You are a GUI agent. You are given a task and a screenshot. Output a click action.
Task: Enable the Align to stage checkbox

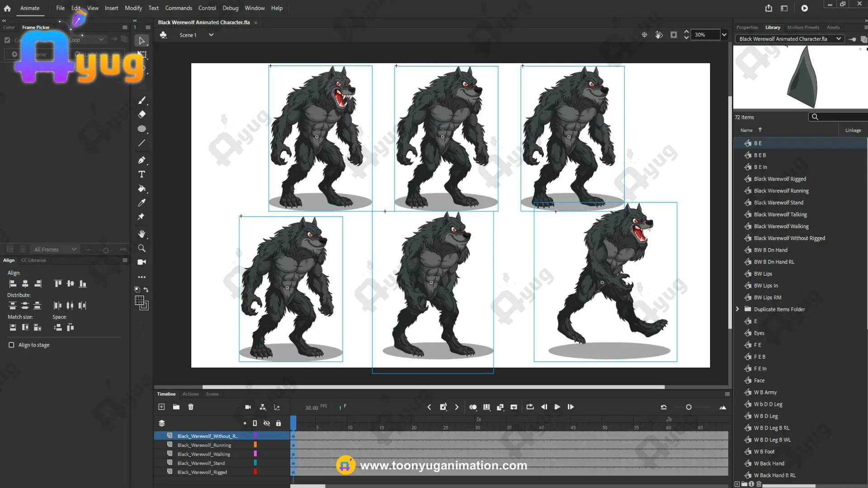click(11, 345)
